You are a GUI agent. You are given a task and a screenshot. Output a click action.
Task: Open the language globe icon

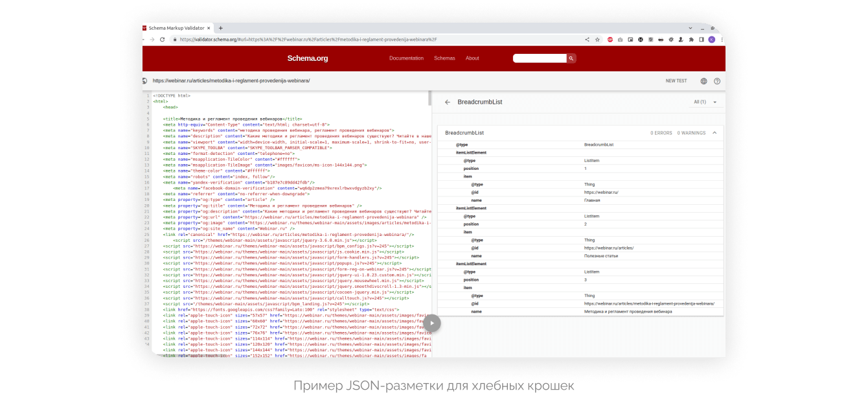[703, 81]
